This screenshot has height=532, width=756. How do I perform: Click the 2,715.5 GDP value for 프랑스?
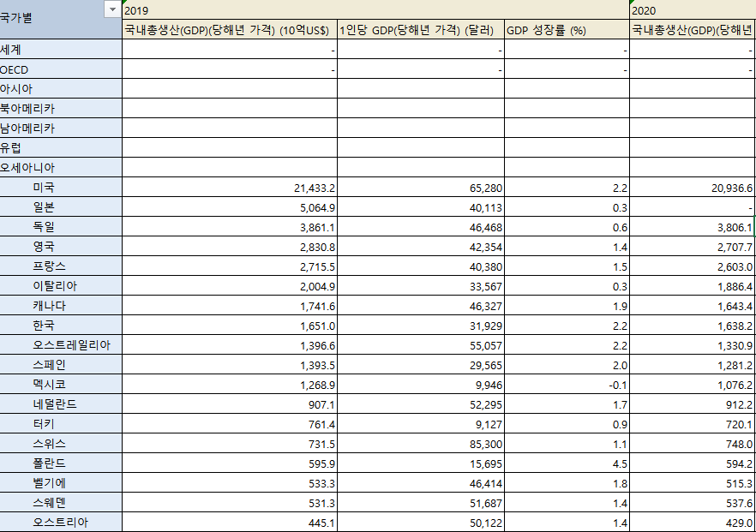pos(230,267)
